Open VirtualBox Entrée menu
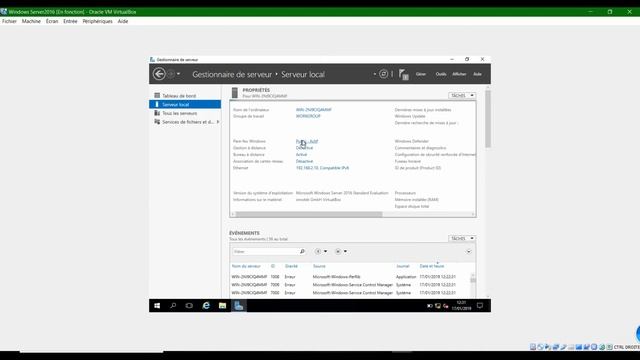The image size is (640, 360). click(70, 21)
